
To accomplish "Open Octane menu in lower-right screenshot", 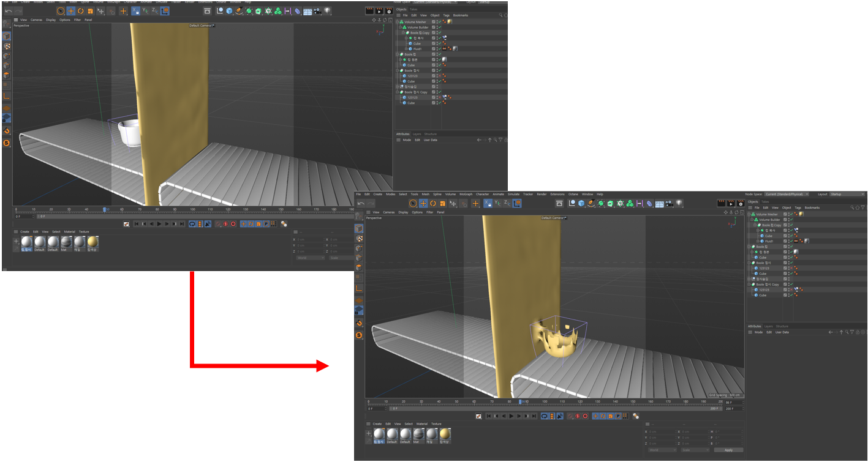I will pyautogui.click(x=573, y=194).
